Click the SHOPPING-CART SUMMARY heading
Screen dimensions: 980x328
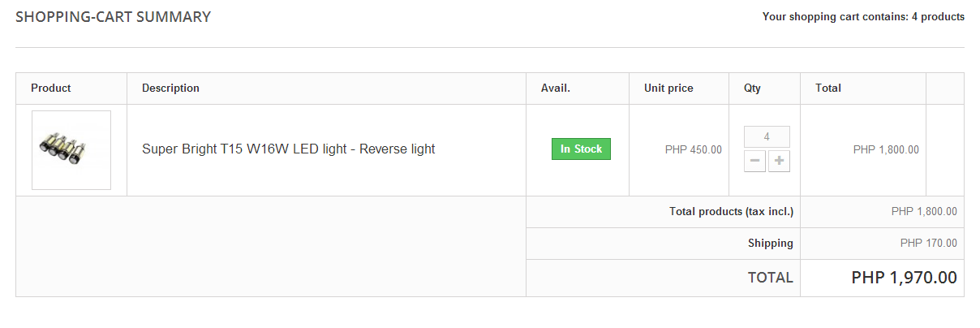[113, 17]
